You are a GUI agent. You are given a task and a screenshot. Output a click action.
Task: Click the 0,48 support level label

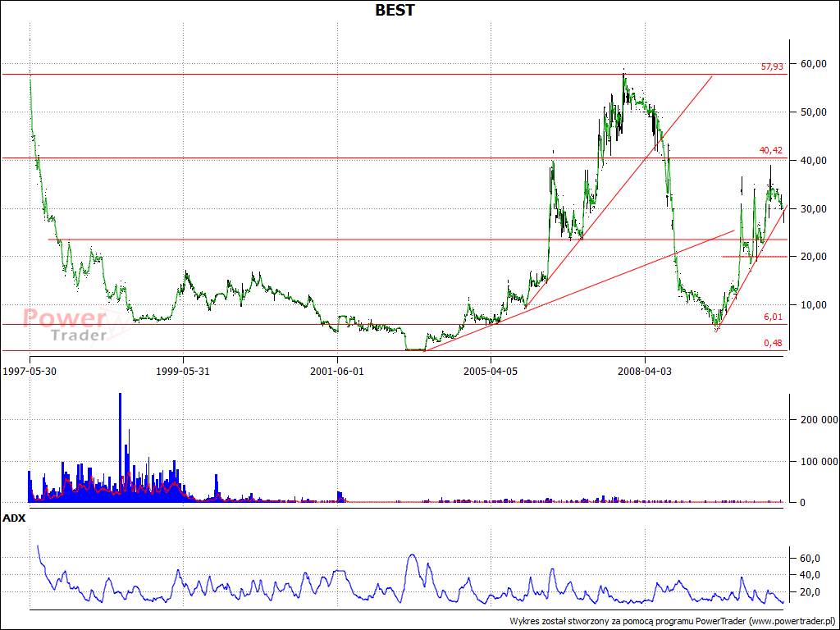click(x=773, y=344)
